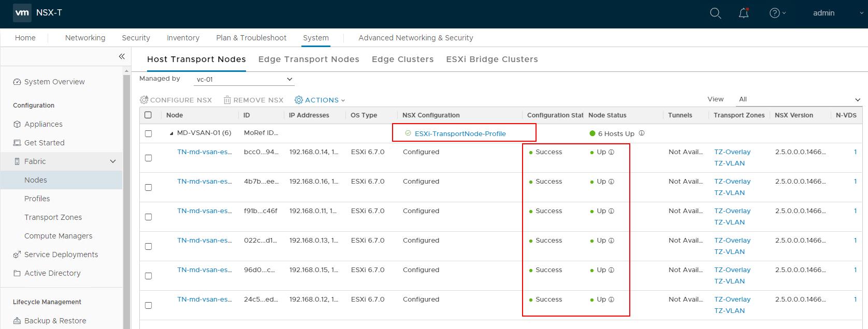Click Up info icon for 192.168.0.15 row

611,270
